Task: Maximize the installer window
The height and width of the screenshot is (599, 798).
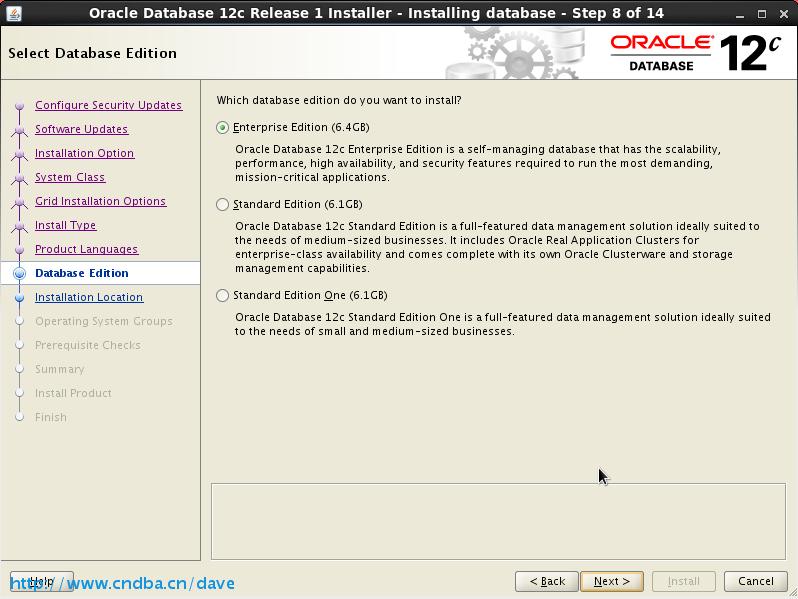Action: point(762,14)
